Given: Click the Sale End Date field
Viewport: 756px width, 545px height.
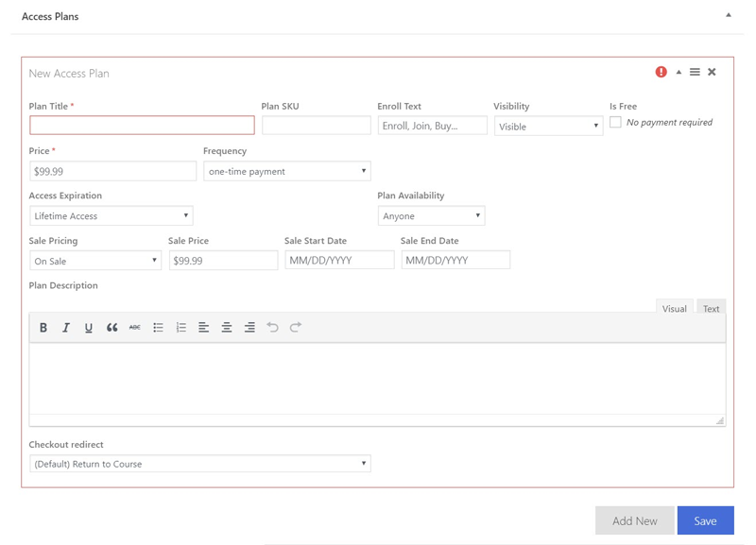Looking at the screenshot, I should (455, 260).
